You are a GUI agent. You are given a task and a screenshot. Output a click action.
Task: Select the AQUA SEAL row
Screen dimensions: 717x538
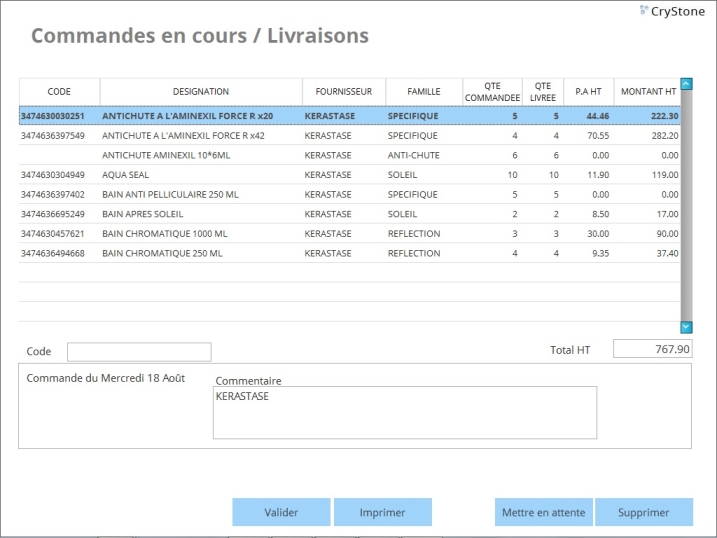[349, 175]
